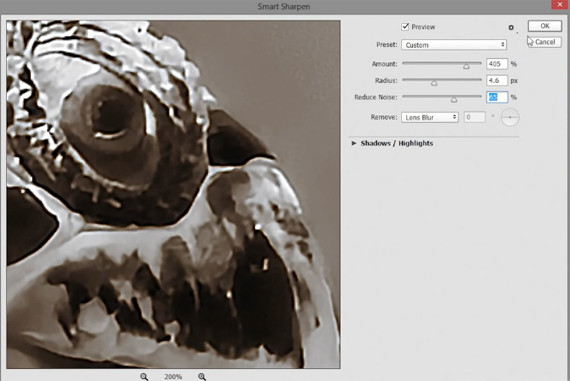Expand the Shadows / Highlights section
The height and width of the screenshot is (381, 570).
tap(354, 143)
